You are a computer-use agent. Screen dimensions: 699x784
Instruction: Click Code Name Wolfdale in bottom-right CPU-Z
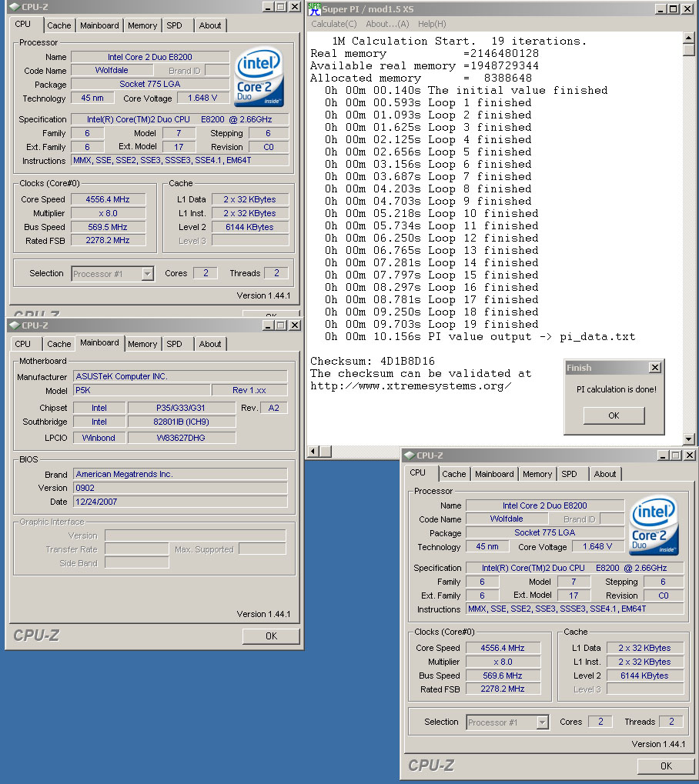507,519
